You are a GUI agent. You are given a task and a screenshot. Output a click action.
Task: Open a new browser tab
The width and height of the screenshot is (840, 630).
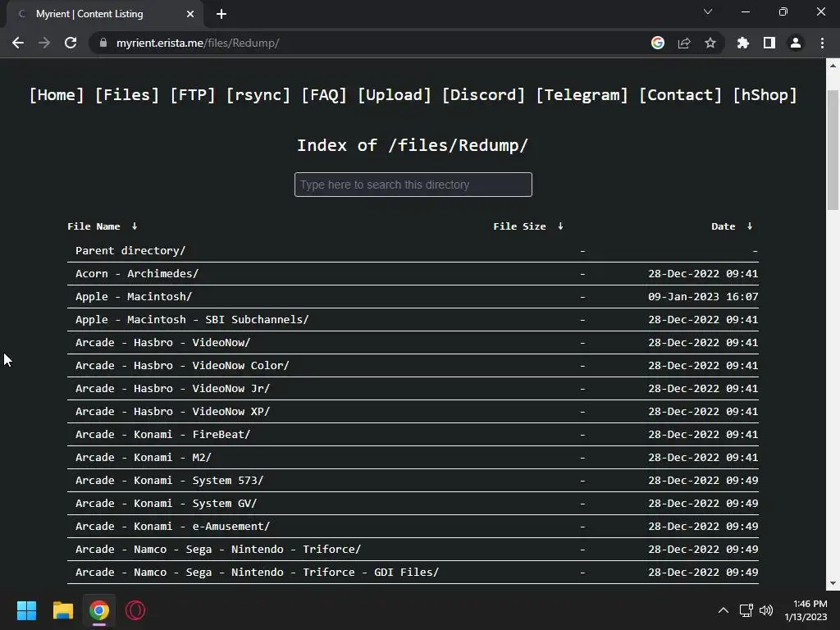(221, 14)
